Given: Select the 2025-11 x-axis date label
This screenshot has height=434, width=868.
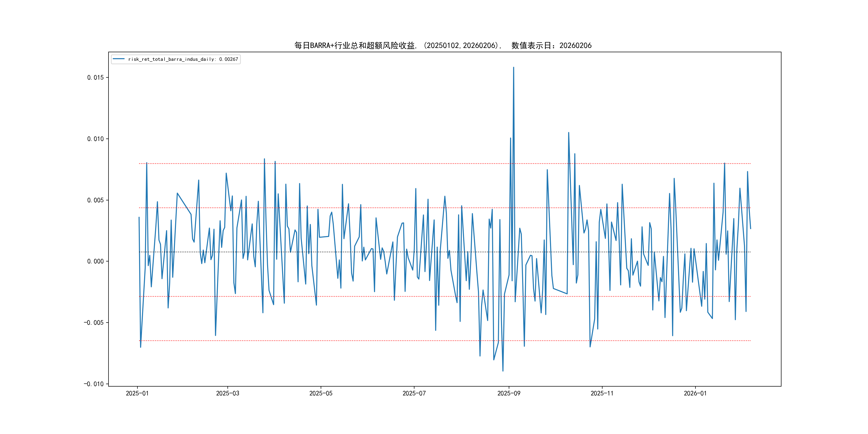Looking at the screenshot, I should pos(602,394).
